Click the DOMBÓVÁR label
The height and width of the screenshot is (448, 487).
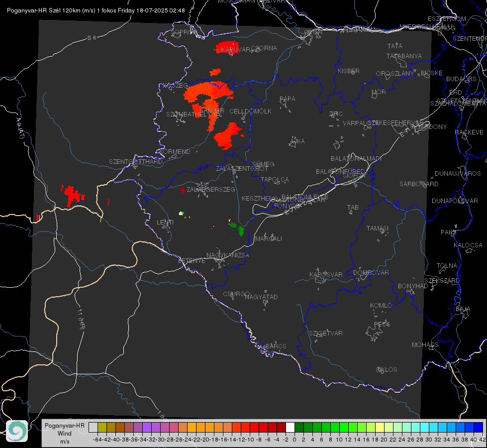[x=371, y=273]
